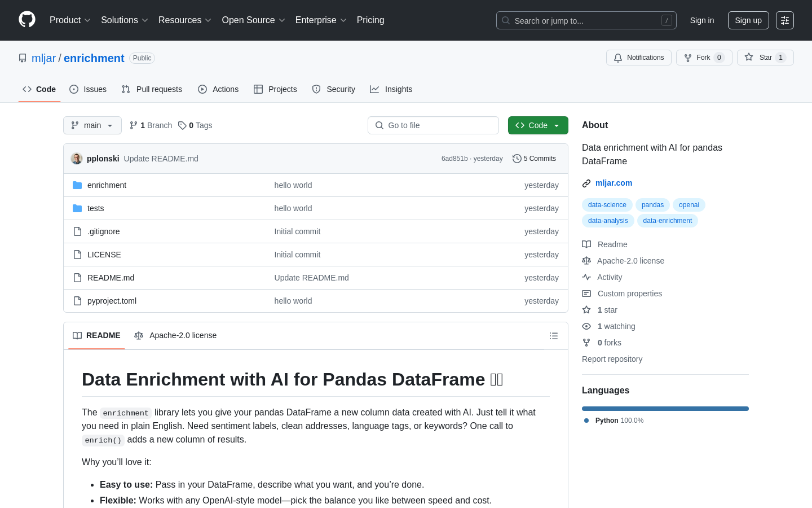The image size is (812, 508).
Task: Open the Security tab
Action: click(x=334, y=89)
